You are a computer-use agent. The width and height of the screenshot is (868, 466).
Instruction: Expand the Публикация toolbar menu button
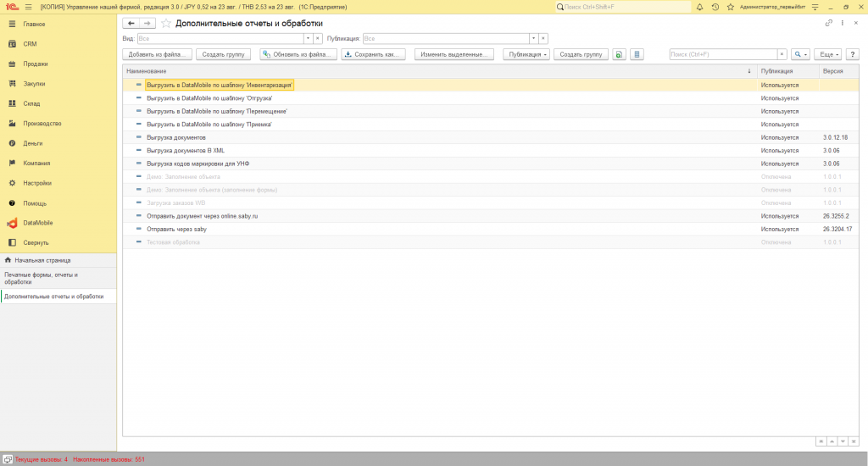coord(526,54)
